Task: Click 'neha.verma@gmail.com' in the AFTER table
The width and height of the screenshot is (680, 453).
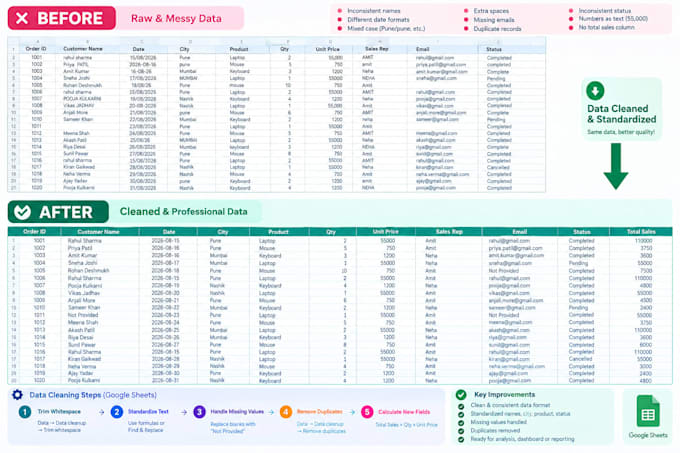Action: (x=517, y=366)
